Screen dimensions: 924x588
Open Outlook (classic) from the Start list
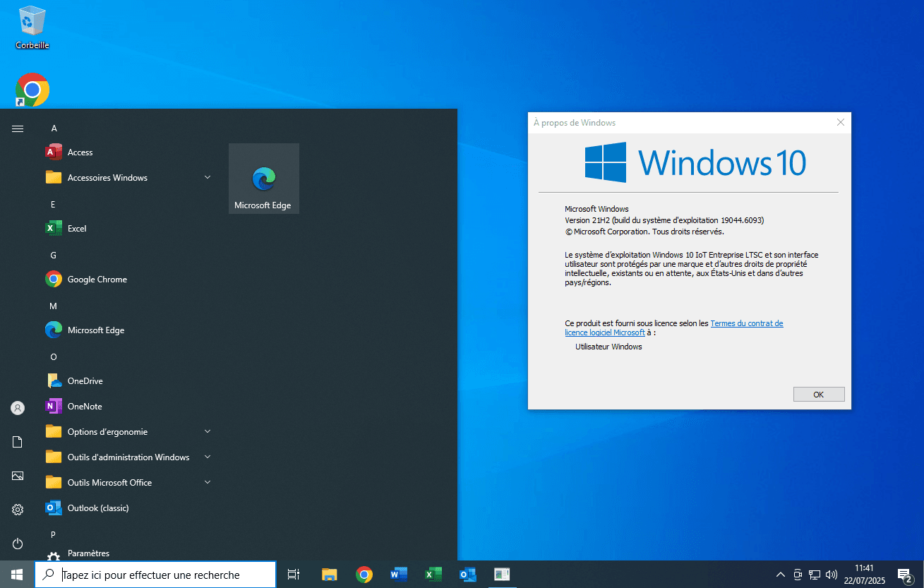(x=129, y=508)
